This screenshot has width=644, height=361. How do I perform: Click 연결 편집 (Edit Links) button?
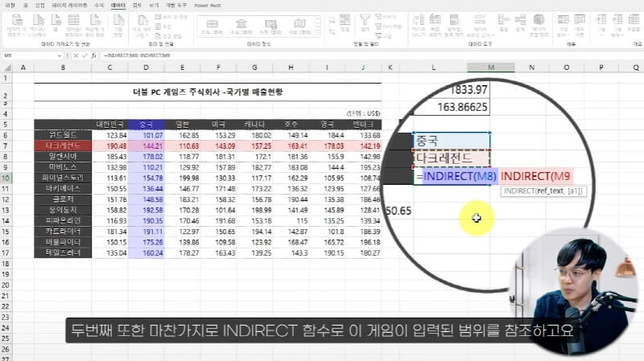point(169,36)
